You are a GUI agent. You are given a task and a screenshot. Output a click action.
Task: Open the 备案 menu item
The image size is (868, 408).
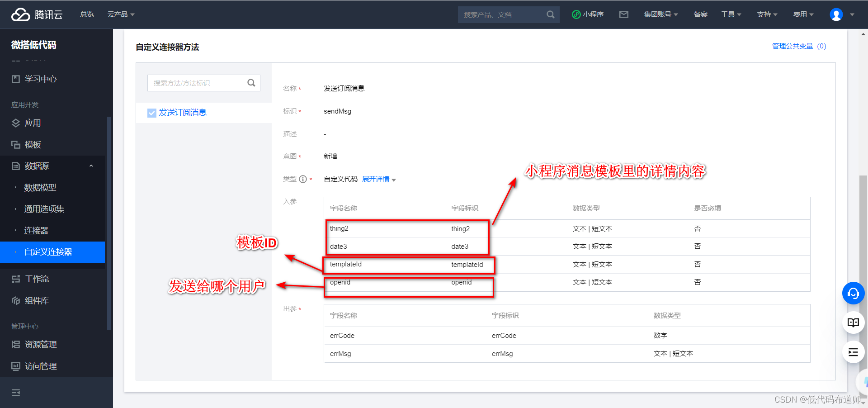click(701, 14)
